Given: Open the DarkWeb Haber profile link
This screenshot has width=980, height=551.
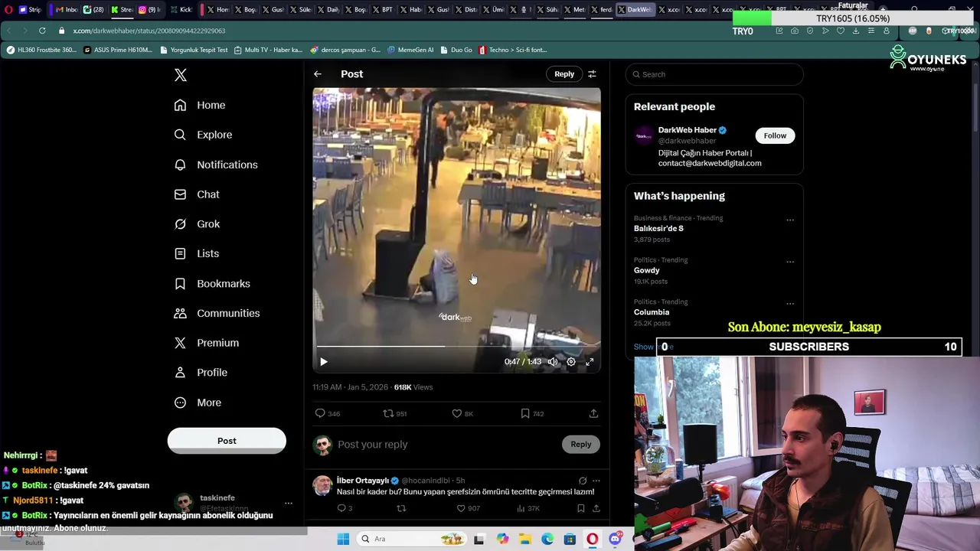Looking at the screenshot, I should point(687,130).
